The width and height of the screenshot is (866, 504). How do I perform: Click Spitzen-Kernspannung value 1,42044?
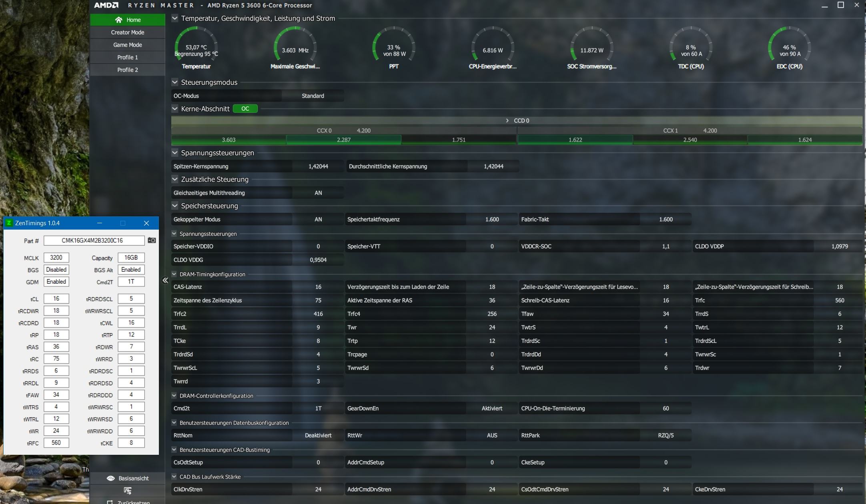318,166
